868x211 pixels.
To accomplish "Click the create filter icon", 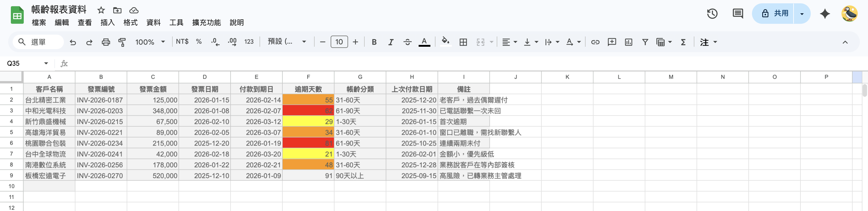I will click(645, 42).
